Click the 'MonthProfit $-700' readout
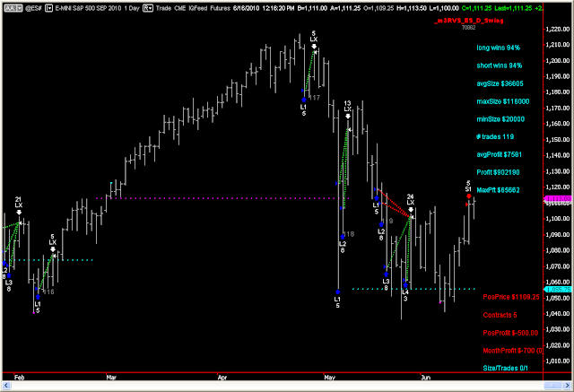 (512, 351)
